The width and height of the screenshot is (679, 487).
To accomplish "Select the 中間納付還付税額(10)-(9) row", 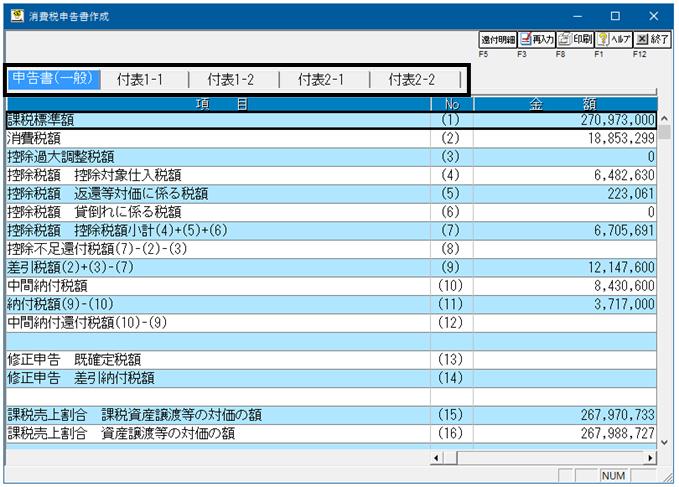I will click(331, 323).
